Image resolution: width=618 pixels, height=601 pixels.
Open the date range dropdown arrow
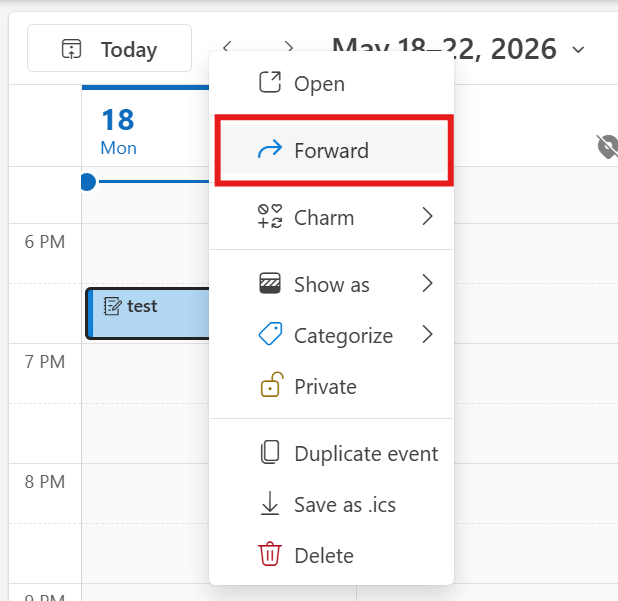pyautogui.click(x=578, y=50)
